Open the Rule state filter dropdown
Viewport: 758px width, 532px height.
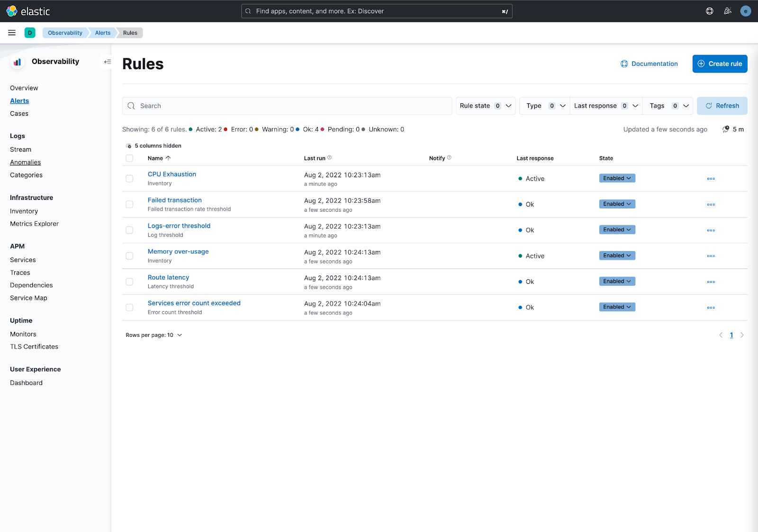tap(485, 106)
